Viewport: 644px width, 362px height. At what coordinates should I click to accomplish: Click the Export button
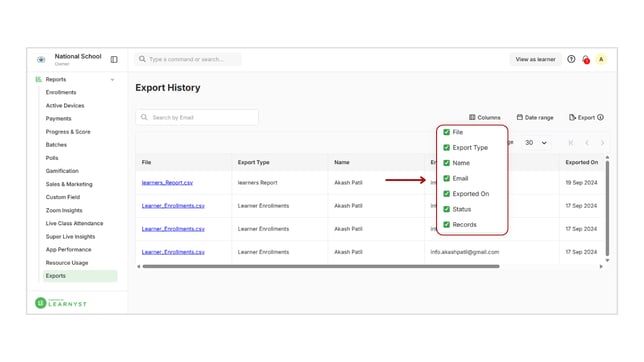pos(582,118)
